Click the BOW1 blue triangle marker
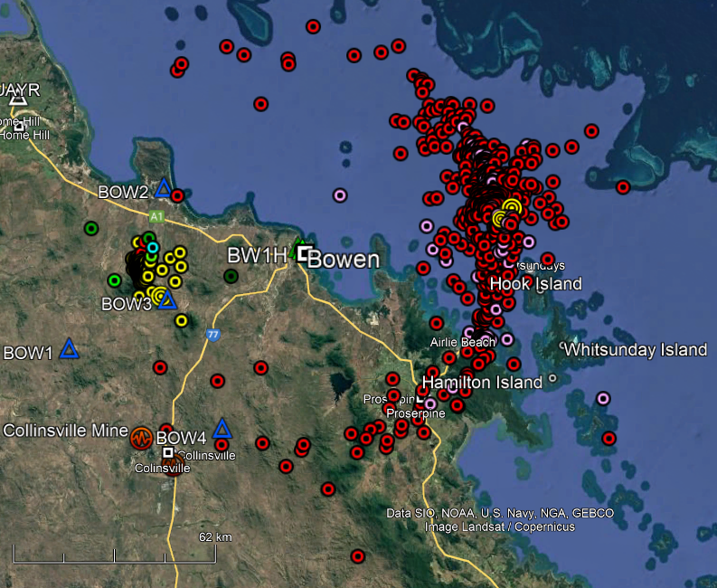This screenshot has width=717, height=588. coord(69,348)
